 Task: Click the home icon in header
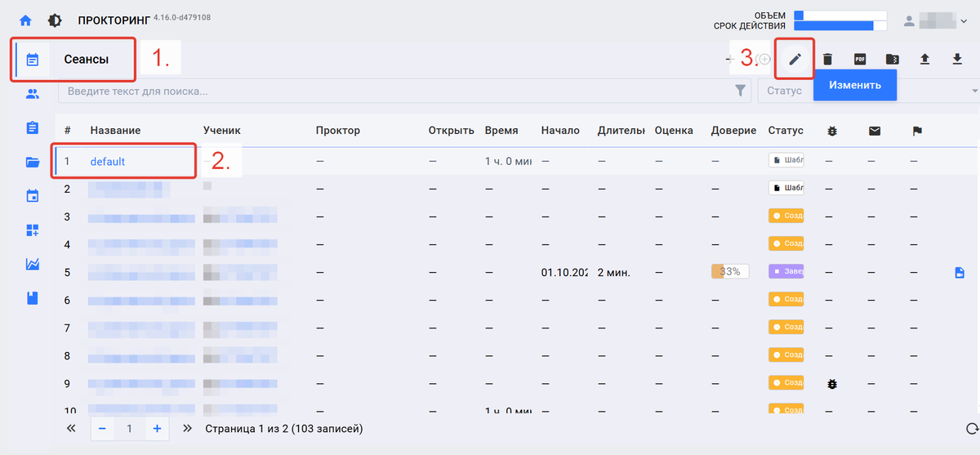click(26, 20)
